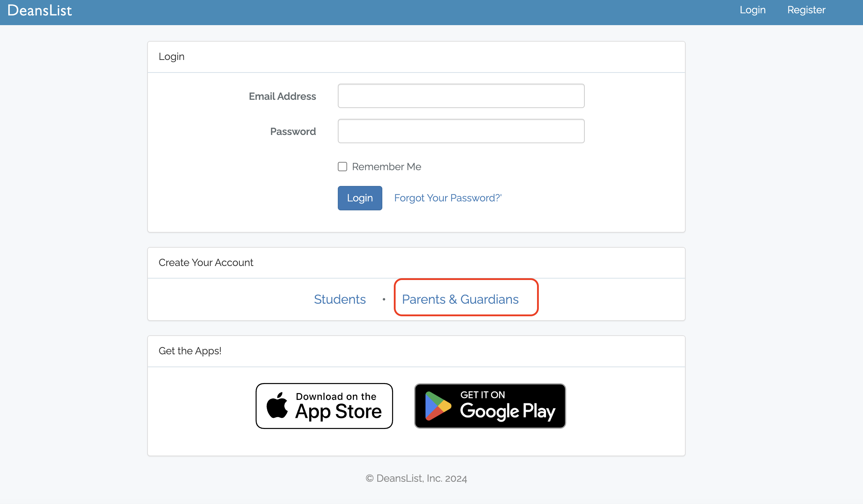The image size is (863, 504).
Task: Click the DeansList logo in the header
Action: (x=39, y=10)
